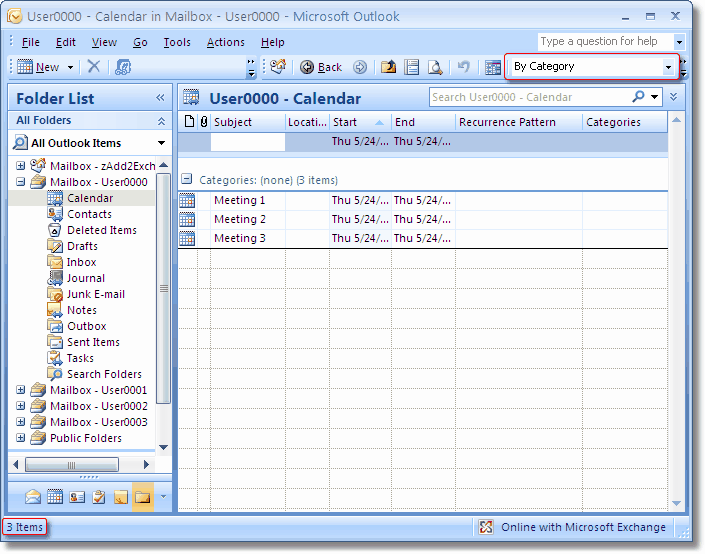Expand the Query Builder chevron

[x=673, y=97]
